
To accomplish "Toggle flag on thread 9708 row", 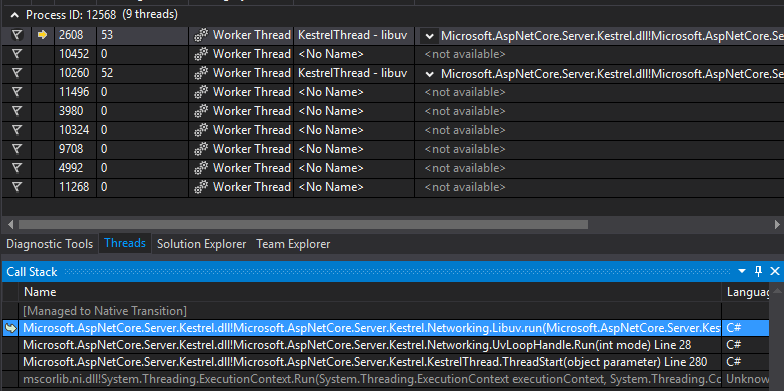I will pos(17,149).
